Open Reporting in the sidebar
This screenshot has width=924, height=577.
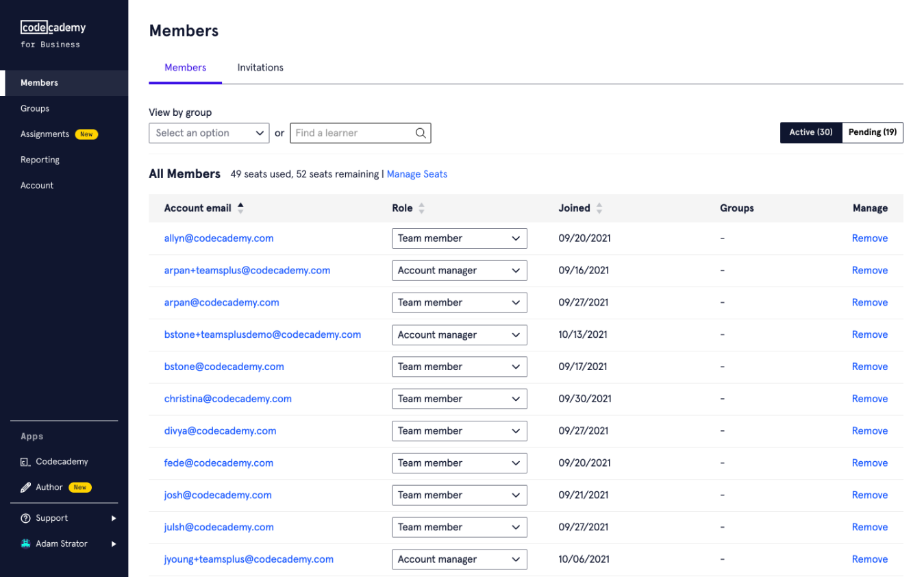click(40, 160)
